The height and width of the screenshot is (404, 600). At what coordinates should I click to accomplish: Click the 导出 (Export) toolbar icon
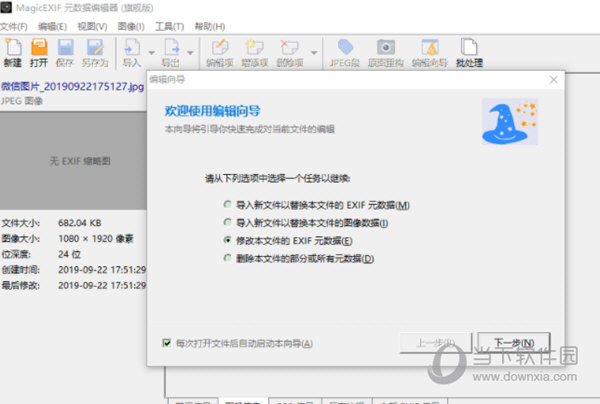[x=171, y=47]
